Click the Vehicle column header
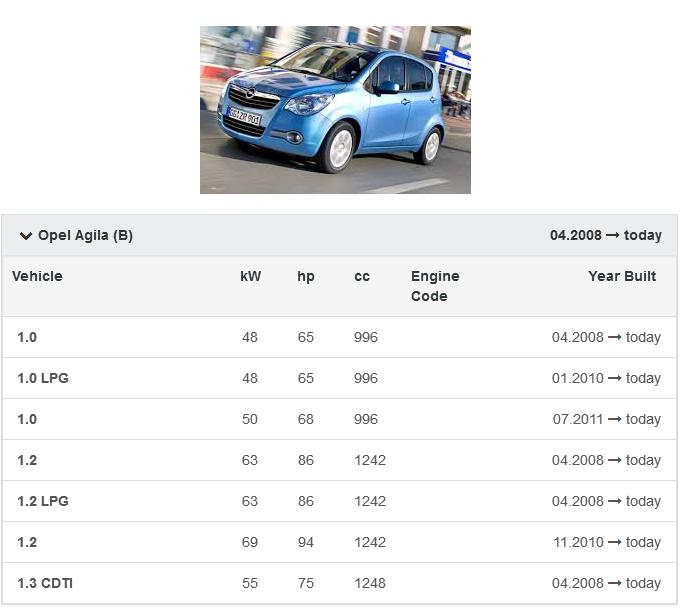Image resolution: width=684 pixels, height=608 pixels. click(37, 276)
